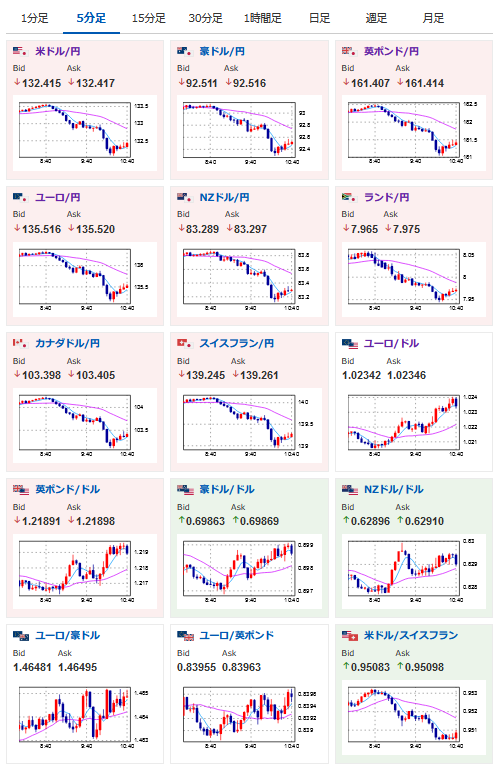Screen dimensions: 499x767
Task: Click the Canada flag icon for カナダドル/円
Action: (x=20, y=343)
